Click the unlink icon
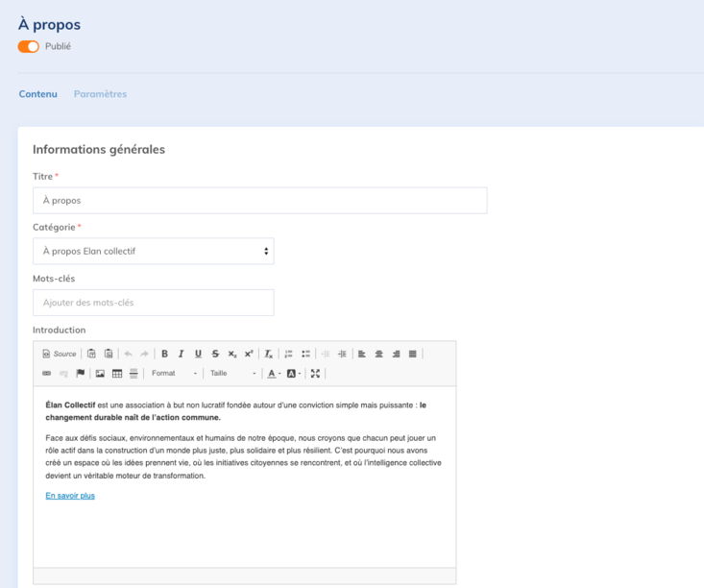 click(63, 374)
